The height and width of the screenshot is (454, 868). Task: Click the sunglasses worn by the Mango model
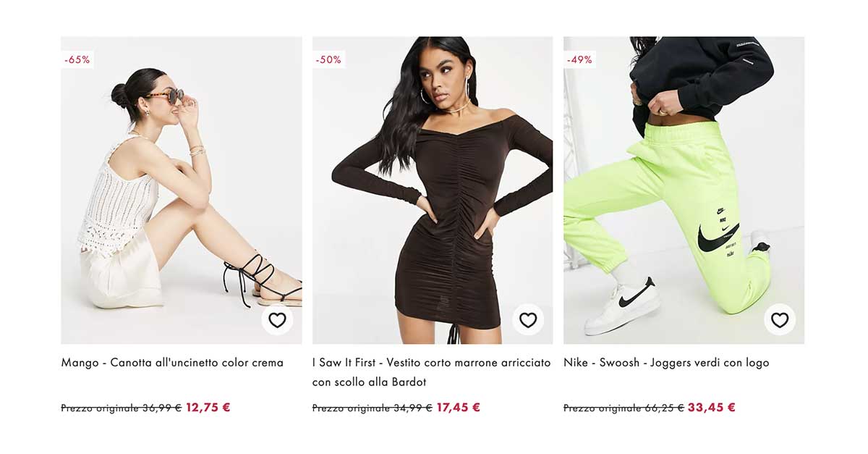(166, 96)
